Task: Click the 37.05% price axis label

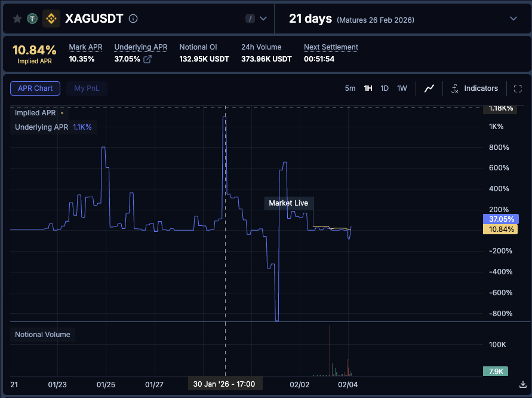Action: pos(500,219)
